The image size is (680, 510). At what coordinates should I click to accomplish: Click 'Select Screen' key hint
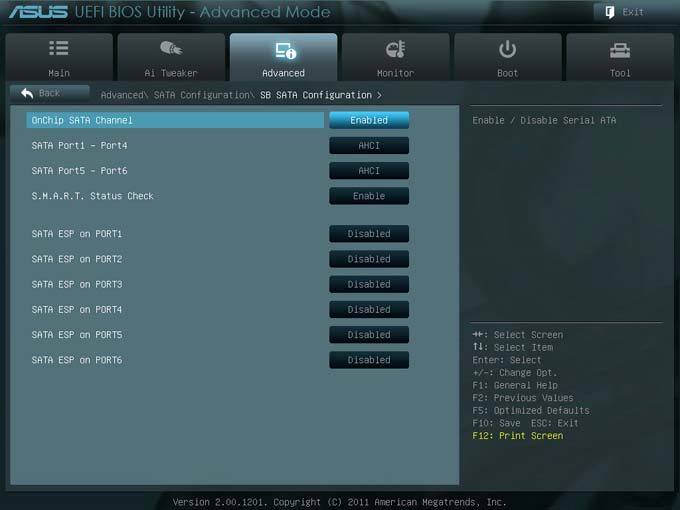click(x=518, y=335)
